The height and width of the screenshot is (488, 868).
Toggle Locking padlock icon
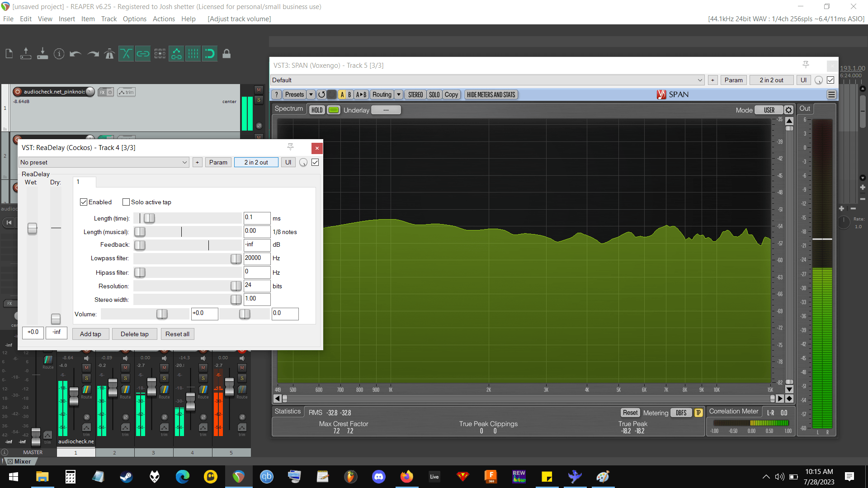coord(226,54)
